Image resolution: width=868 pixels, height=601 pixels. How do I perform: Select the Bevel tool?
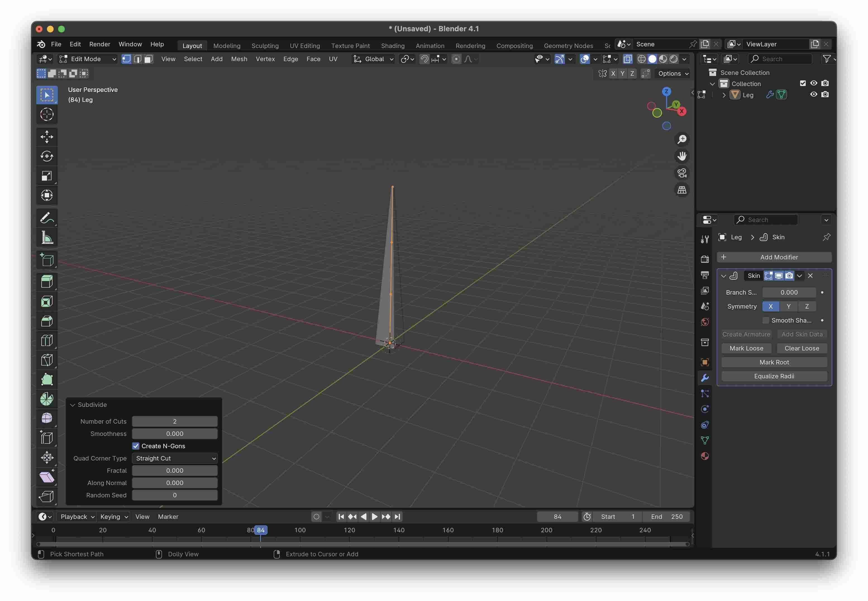point(47,321)
